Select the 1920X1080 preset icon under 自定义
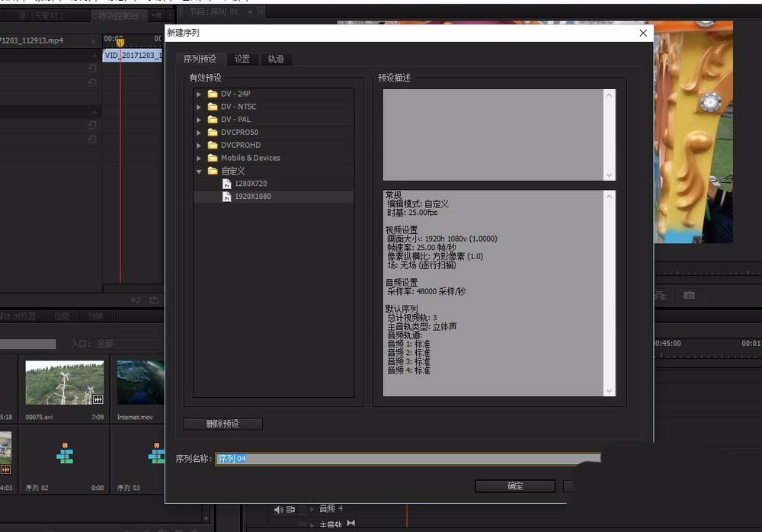Viewport: 762px width, 532px height. pyautogui.click(x=226, y=196)
